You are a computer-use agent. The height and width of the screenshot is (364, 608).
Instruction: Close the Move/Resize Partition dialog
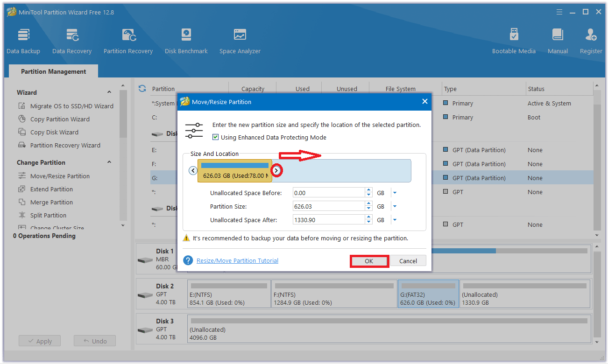click(424, 101)
